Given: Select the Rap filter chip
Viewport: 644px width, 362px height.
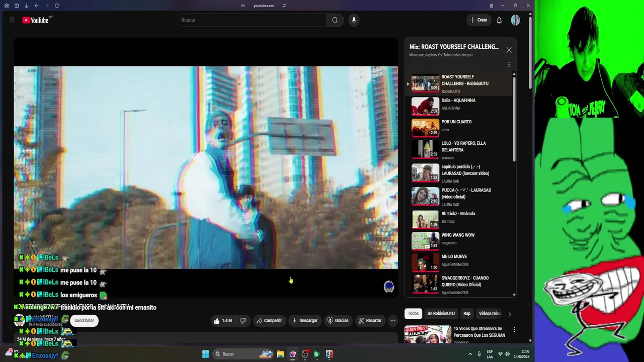Looking at the screenshot, I should point(467,314).
